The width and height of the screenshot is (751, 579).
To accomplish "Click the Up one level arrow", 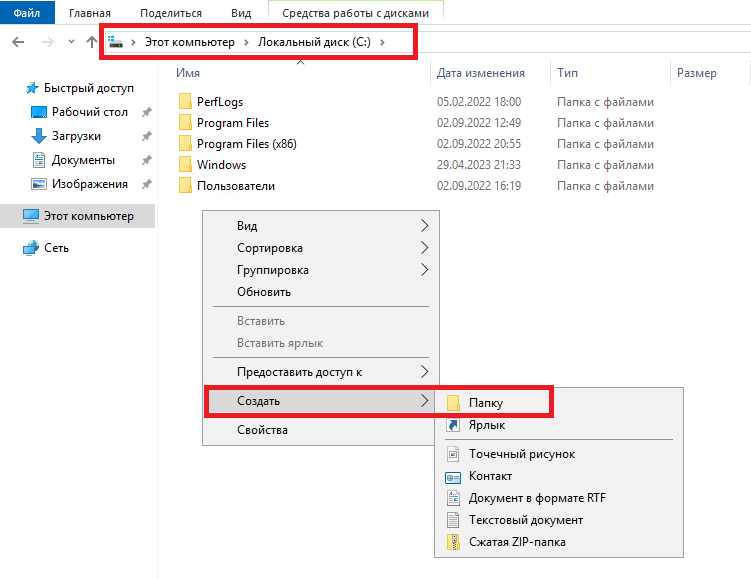I will point(91,42).
